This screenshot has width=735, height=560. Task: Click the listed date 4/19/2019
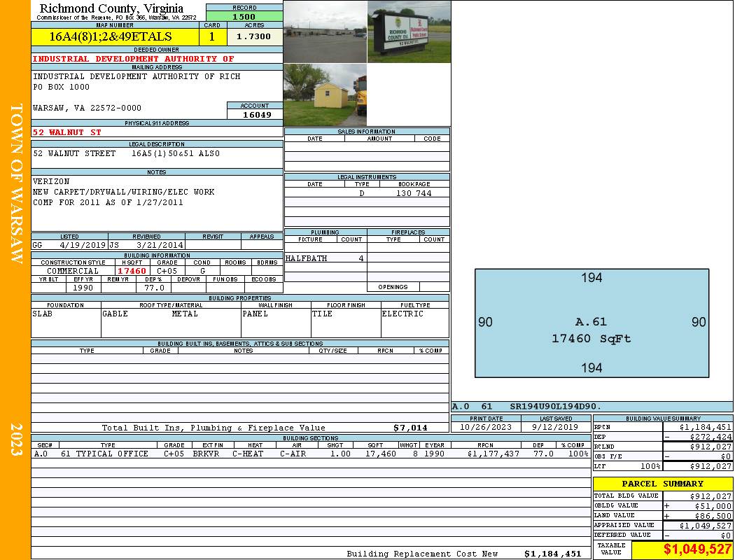point(83,246)
